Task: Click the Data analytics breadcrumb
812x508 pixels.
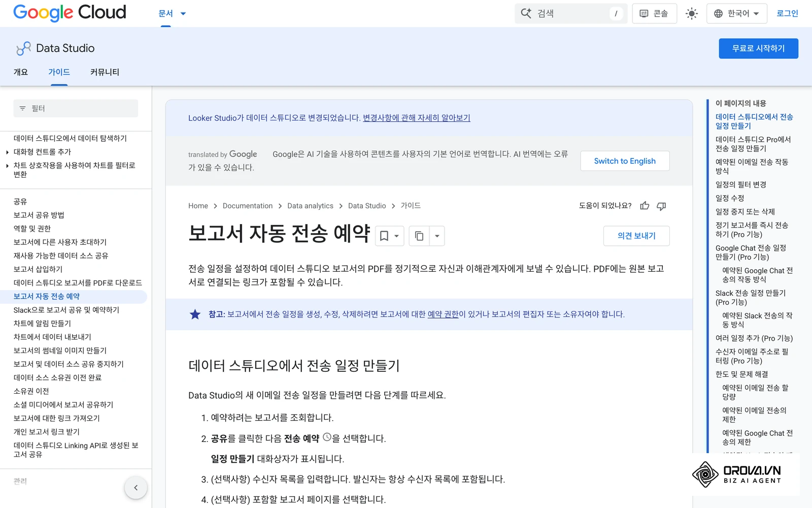Action: point(310,206)
